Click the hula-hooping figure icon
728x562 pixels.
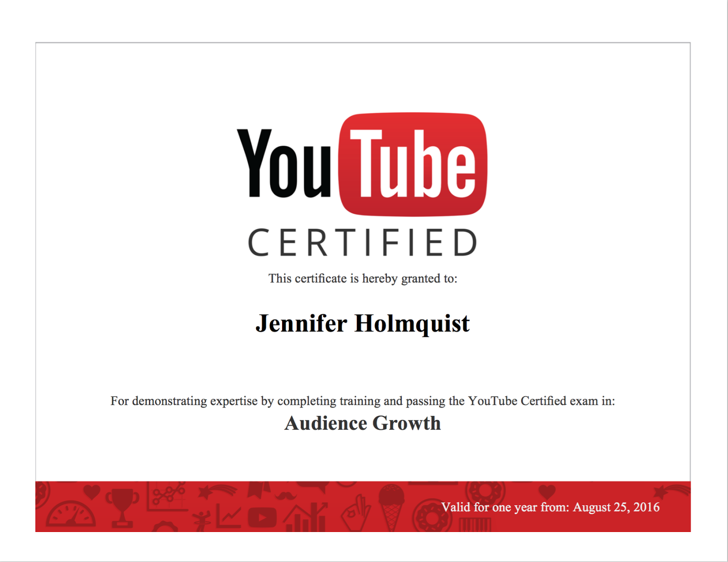coord(201,519)
